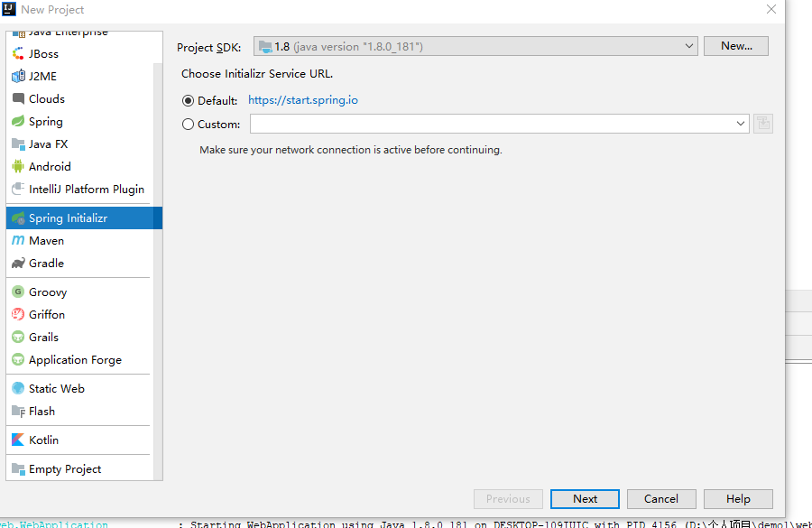812x528 pixels.
Task: Click the Previous button
Action: (x=508, y=499)
